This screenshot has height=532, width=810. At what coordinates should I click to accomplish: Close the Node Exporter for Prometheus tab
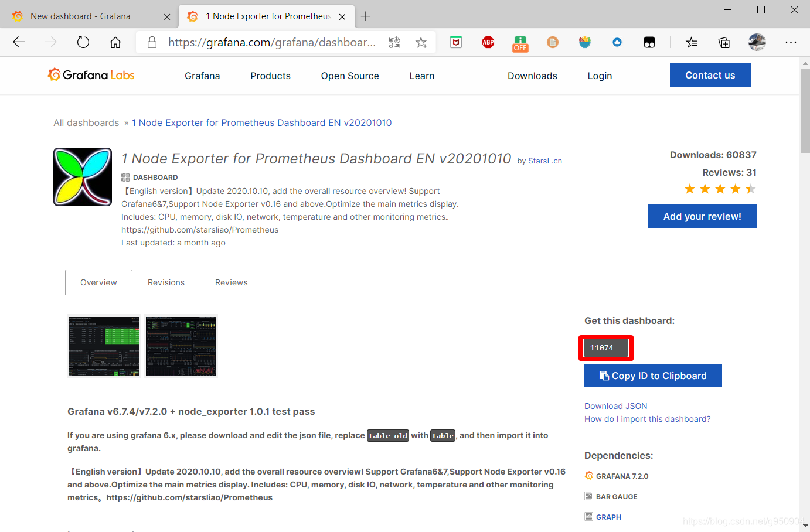pos(342,17)
